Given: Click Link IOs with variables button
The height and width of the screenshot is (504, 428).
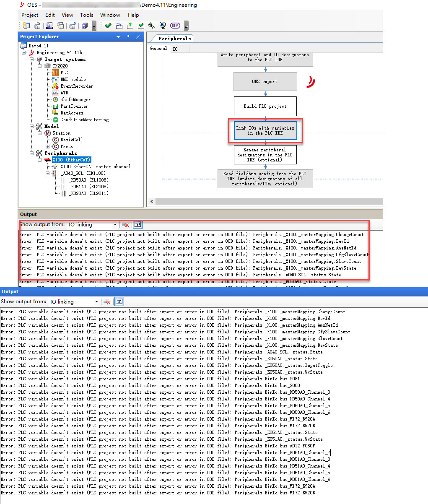Looking at the screenshot, I should pos(265,130).
